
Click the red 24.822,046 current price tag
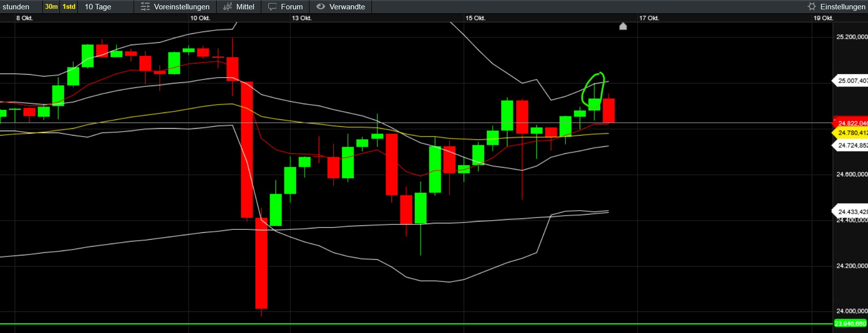point(850,123)
